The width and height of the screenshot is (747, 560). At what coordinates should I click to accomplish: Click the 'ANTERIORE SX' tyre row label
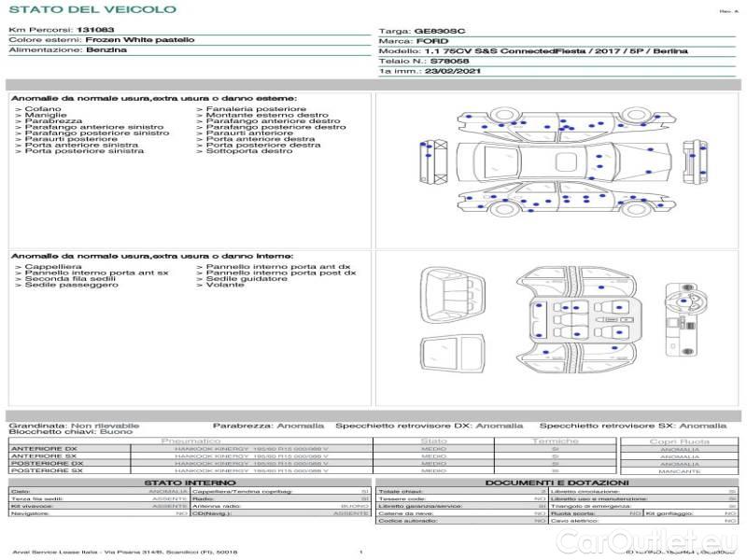coord(44,456)
